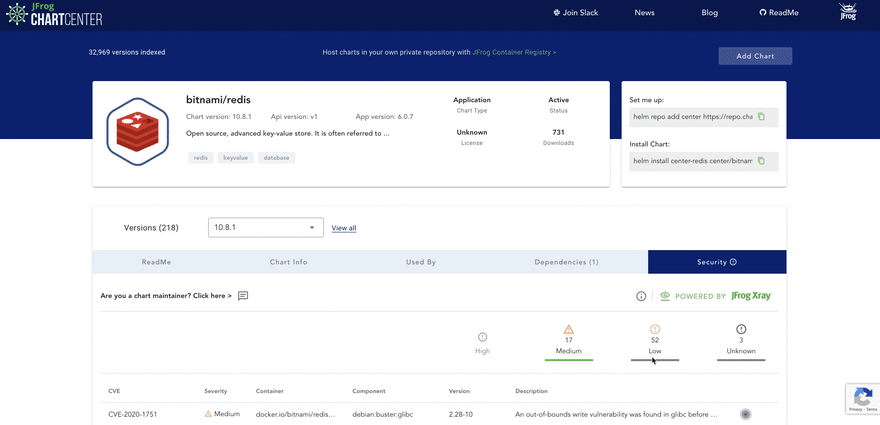This screenshot has width=880, height=425.
Task: Open details icon for the CVE-2020-1751 row
Action: 745,414
